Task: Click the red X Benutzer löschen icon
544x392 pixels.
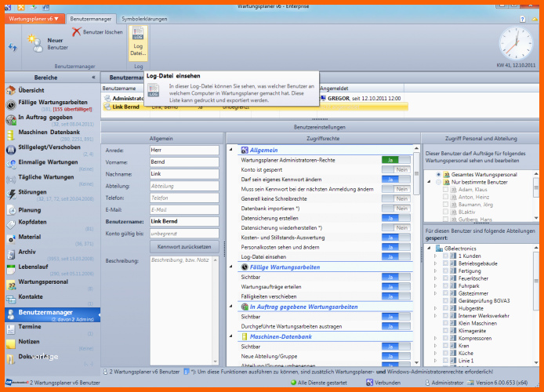Action: (76, 32)
